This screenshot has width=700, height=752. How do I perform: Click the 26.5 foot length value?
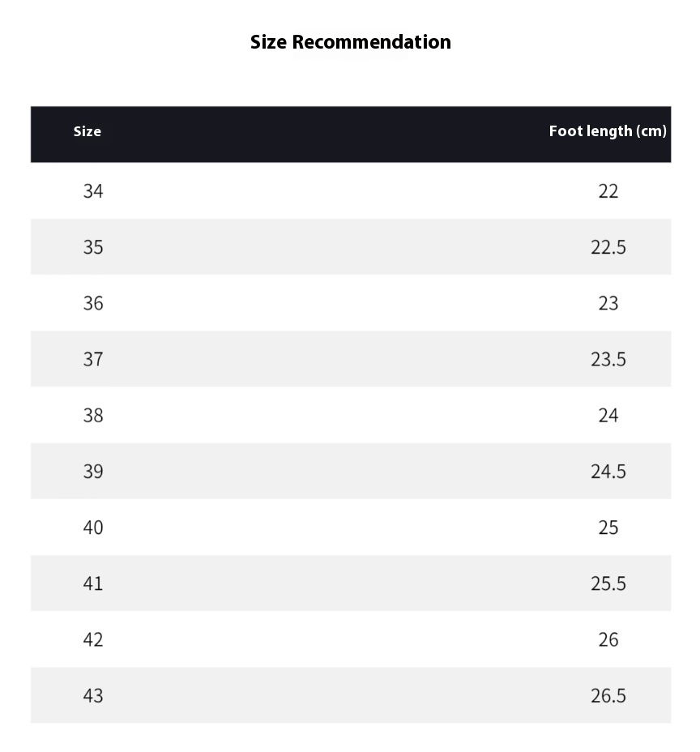tap(608, 696)
